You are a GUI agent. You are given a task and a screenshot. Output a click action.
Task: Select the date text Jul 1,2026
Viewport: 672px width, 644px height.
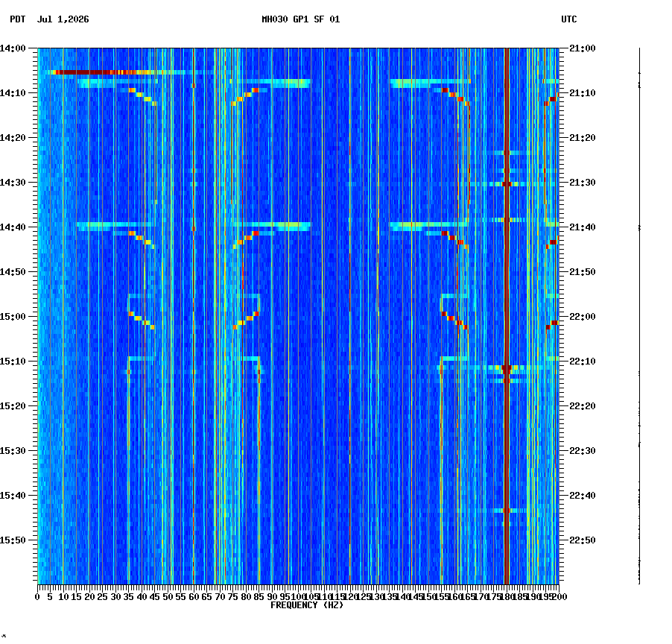pos(63,19)
